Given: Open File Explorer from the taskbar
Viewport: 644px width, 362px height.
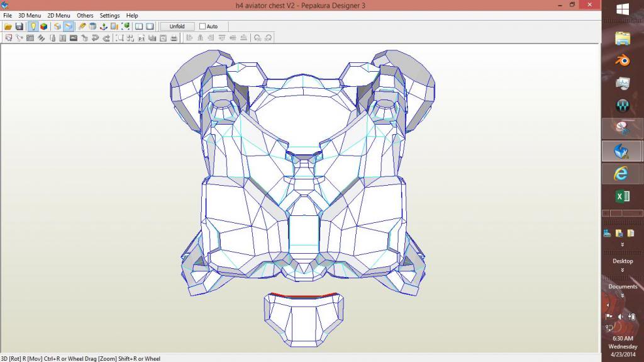Looking at the screenshot, I should click(x=623, y=38).
